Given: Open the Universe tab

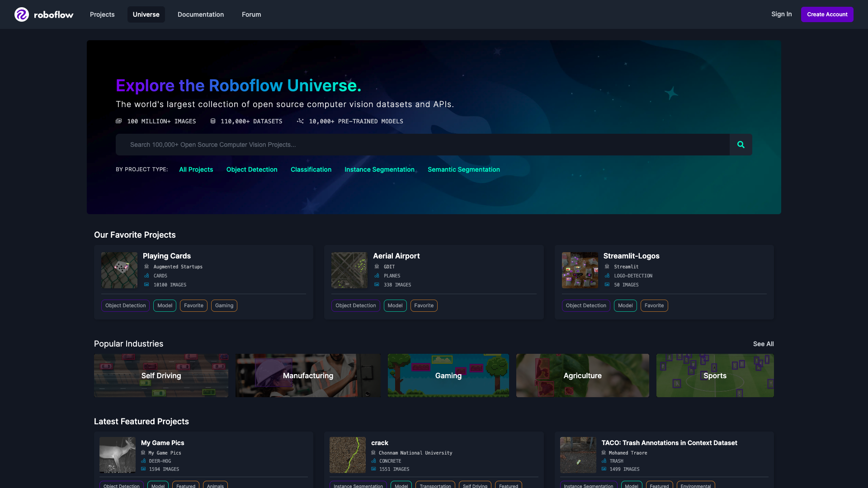Looking at the screenshot, I should point(146,14).
